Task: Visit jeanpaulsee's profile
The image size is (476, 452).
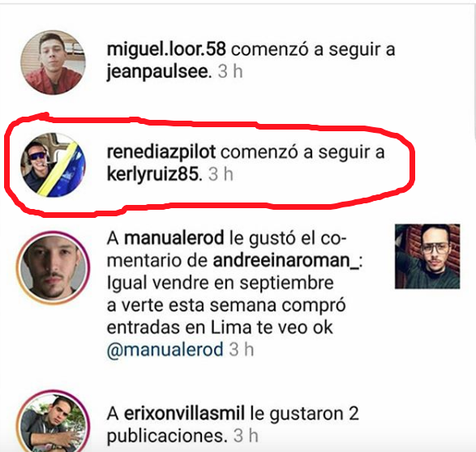Action: [157, 72]
